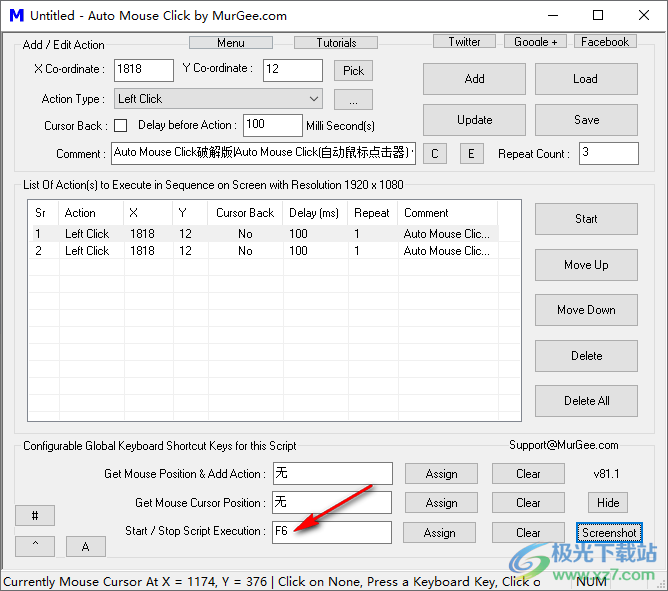Click Comment cell of row 2
Image resolution: width=668 pixels, height=591 pixels.
pos(447,251)
